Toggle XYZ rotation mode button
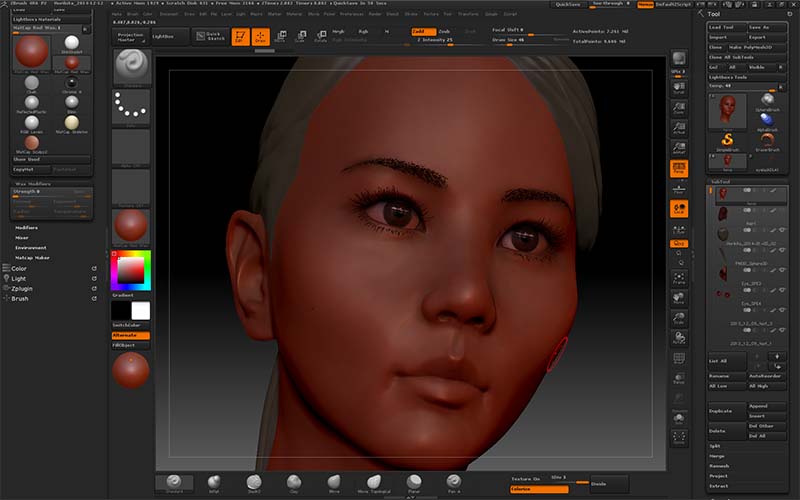 tap(679, 244)
